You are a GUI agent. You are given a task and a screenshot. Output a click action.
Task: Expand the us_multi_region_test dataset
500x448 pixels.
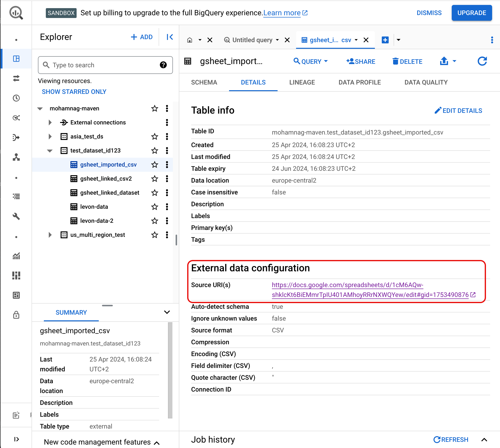[x=50, y=235]
